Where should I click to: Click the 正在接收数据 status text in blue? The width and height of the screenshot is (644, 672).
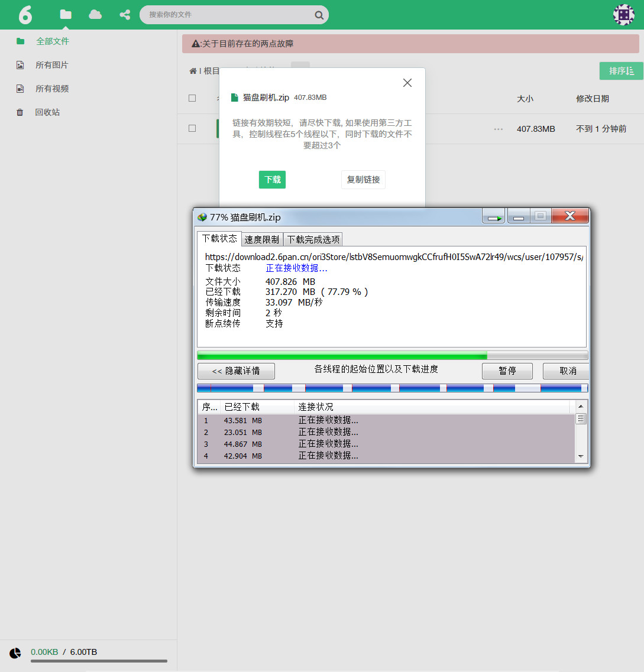tap(296, 268)
